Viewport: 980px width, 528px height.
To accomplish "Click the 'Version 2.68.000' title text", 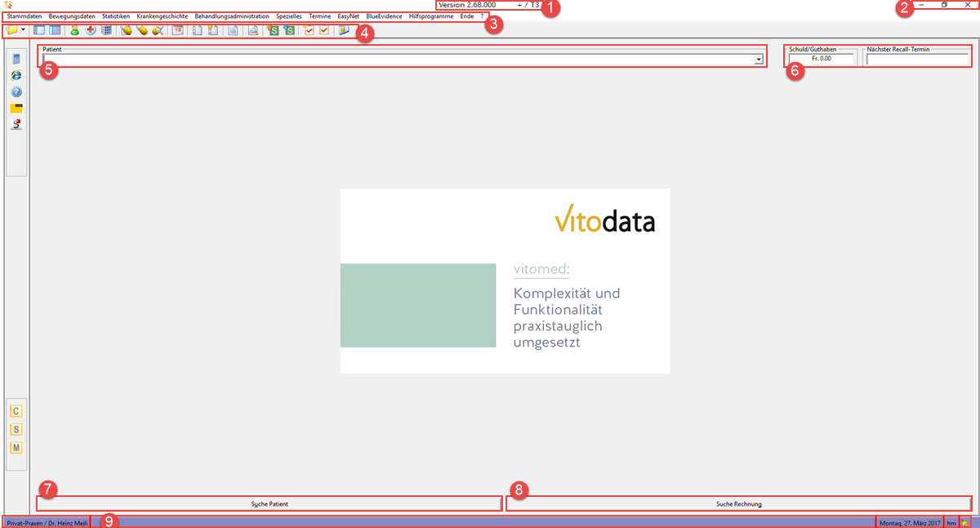I will (x=467, y=5).
